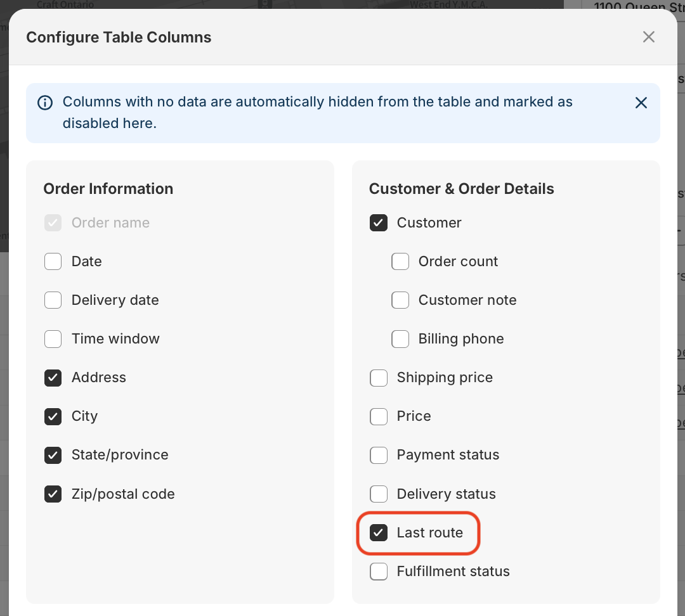This screenshot has width=685, height=616.
Task: Toggle the Zip/postal code checkbox
Action: click(x=53, y=494)
